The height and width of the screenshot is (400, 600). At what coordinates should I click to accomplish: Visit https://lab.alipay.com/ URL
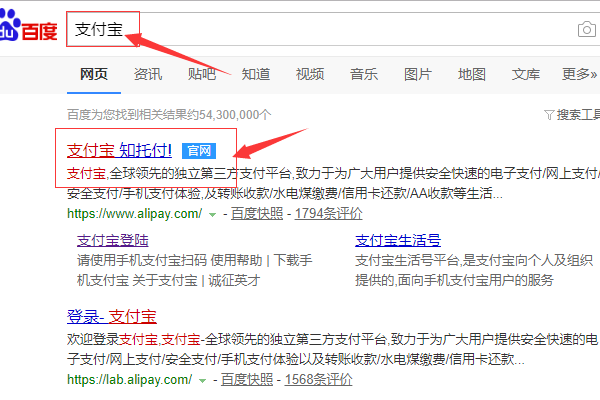click(129, 380)
